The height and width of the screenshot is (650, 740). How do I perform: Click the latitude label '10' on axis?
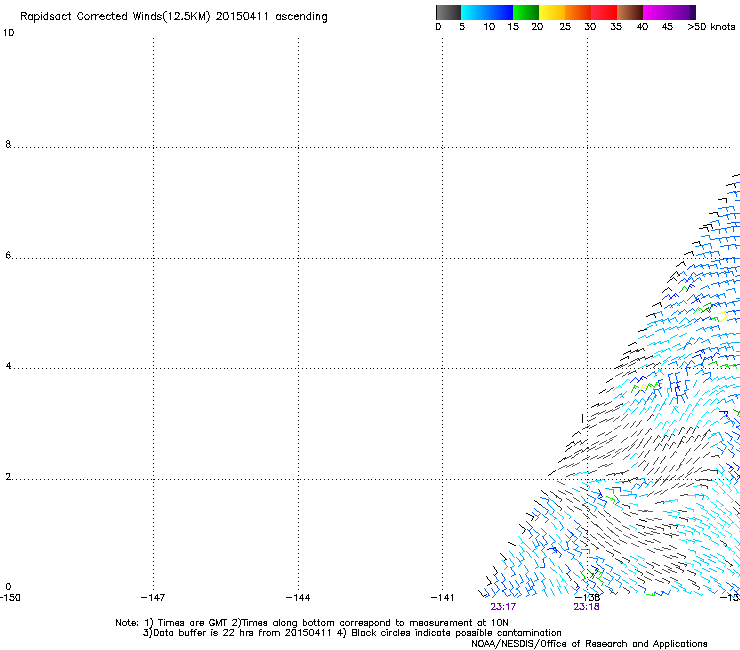click(8, 33)
